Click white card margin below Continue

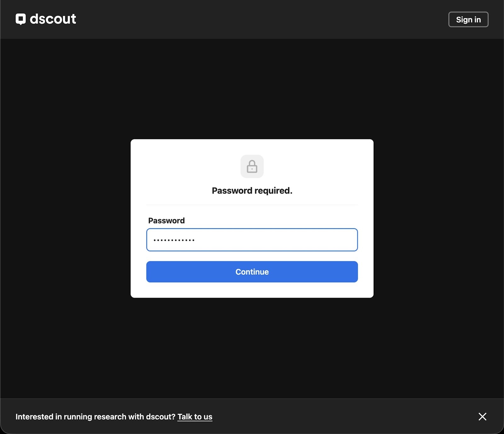click(x=252, y=290)
